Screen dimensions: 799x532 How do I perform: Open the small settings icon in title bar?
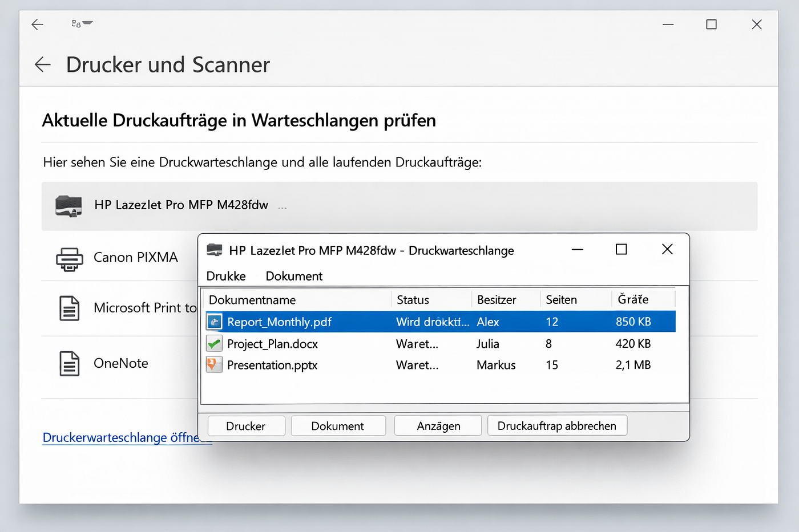pyautogui.click(x=82, y=23)
